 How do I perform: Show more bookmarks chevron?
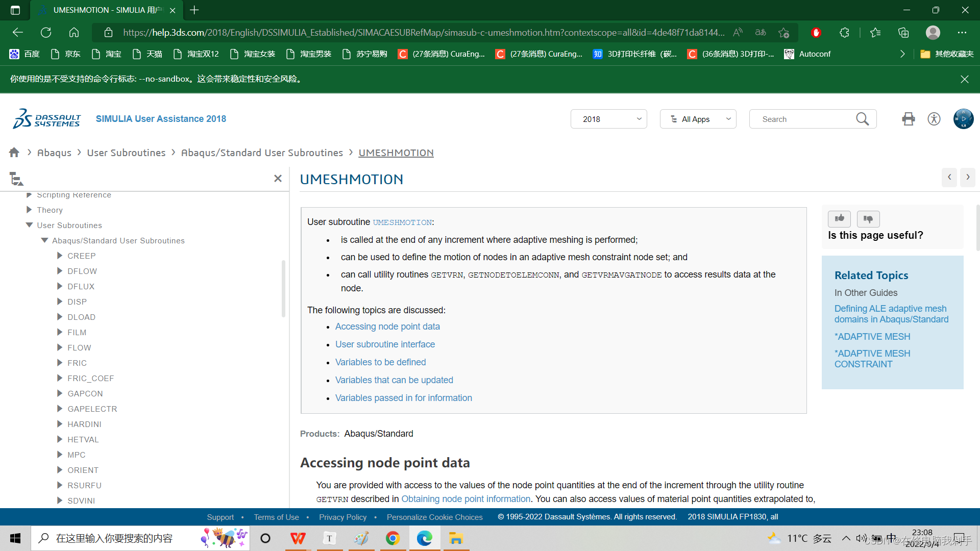[x=902, y=54]
